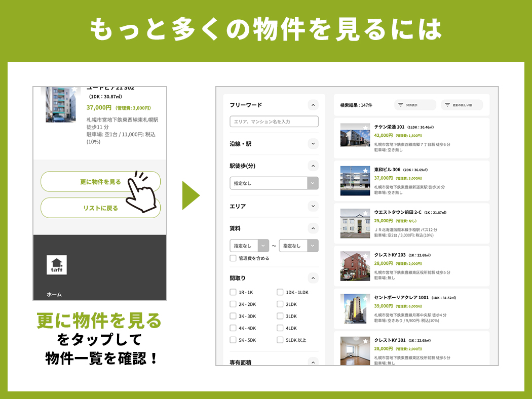This screenshot has height=399, width=532.
Task: Tap the リストに戻る button
Action: point(100,208)
